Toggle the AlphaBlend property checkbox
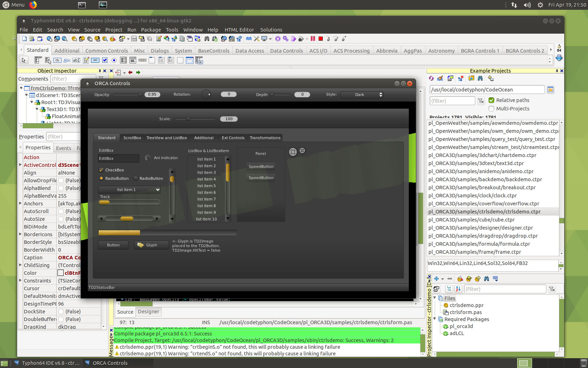The width and height of the screenshot is (588, 368). click(61, 188)
